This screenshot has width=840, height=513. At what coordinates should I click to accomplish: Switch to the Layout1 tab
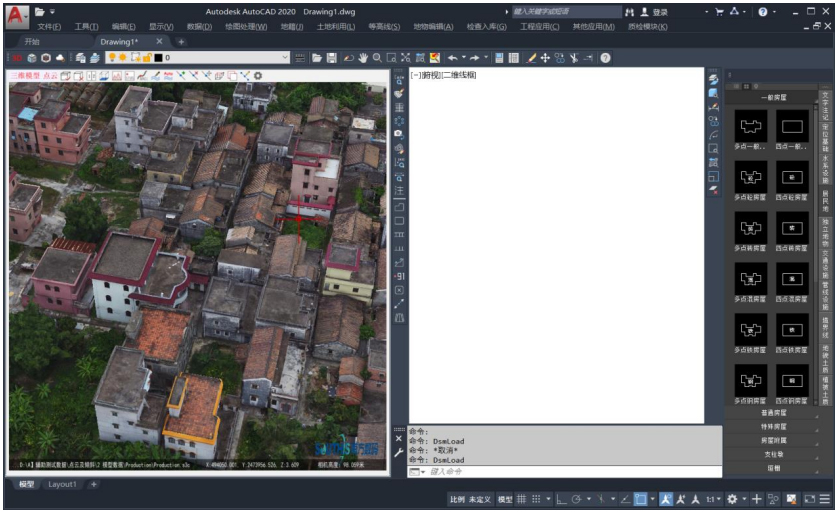[x=62, y=484]
